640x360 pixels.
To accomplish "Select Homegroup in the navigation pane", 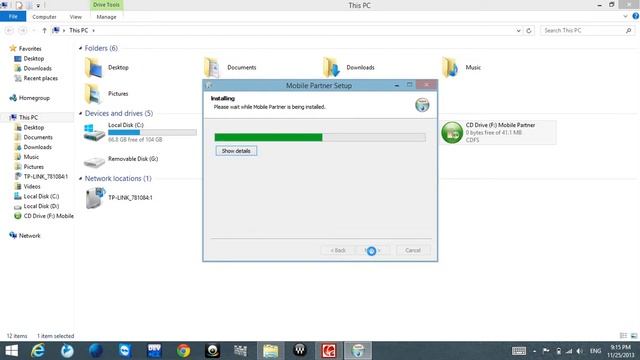I will [34, 98].
